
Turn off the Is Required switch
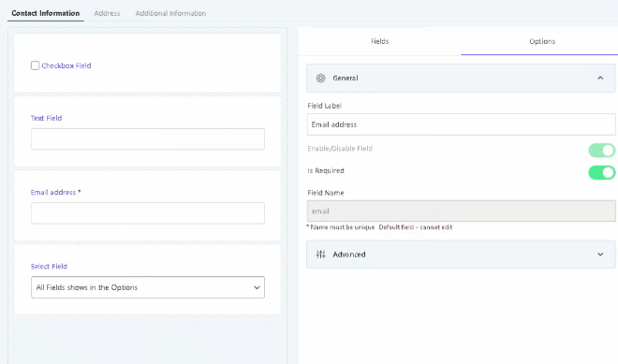[601, 172]
